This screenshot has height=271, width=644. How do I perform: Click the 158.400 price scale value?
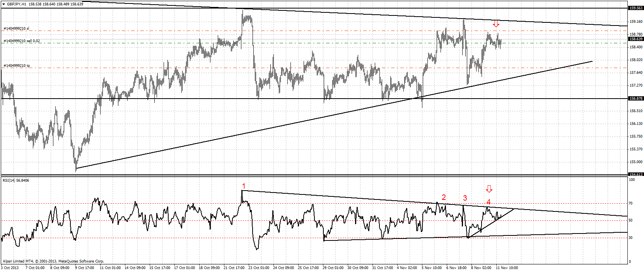pyautogui.click(x=636, y=47)
